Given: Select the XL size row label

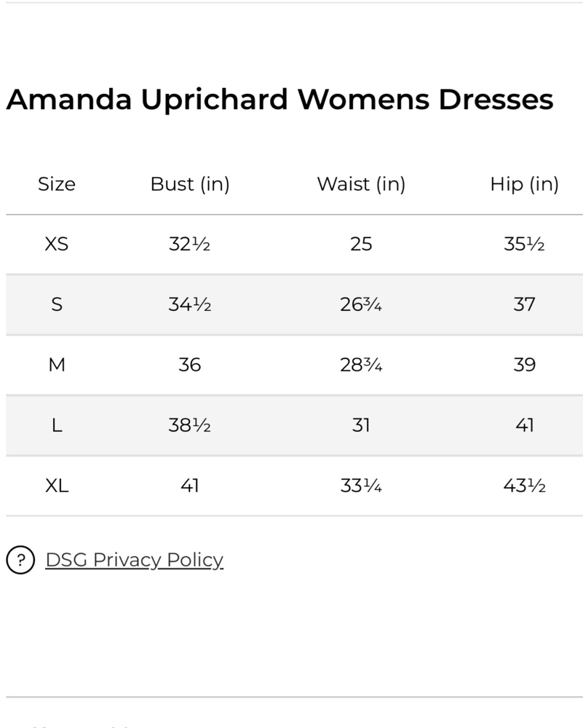Looking at the screenshot, I should (57, 486).
